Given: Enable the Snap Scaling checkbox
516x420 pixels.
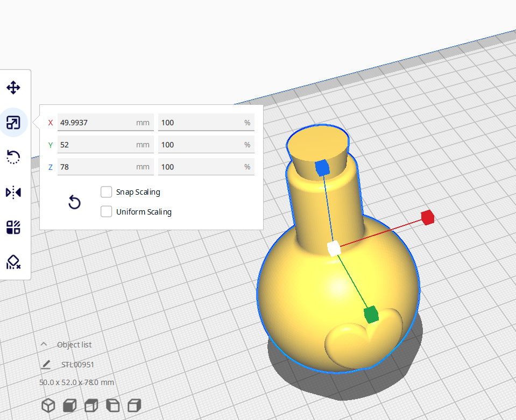Looking at the screenshot, I should tap(107, 192).
